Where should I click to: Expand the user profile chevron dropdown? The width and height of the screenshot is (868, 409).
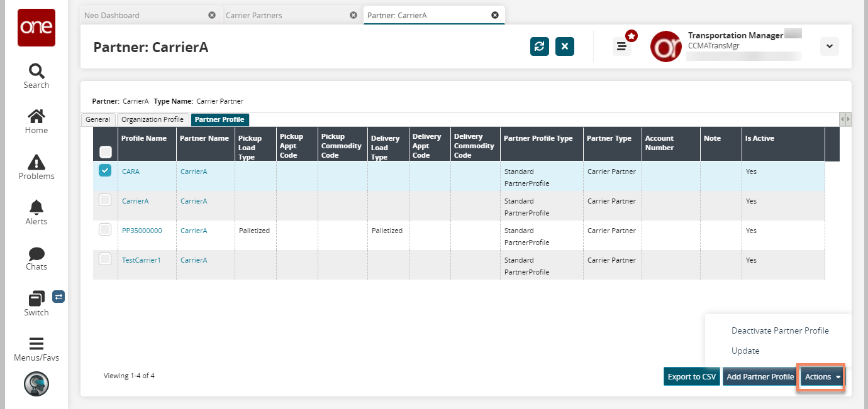point(829,46)
